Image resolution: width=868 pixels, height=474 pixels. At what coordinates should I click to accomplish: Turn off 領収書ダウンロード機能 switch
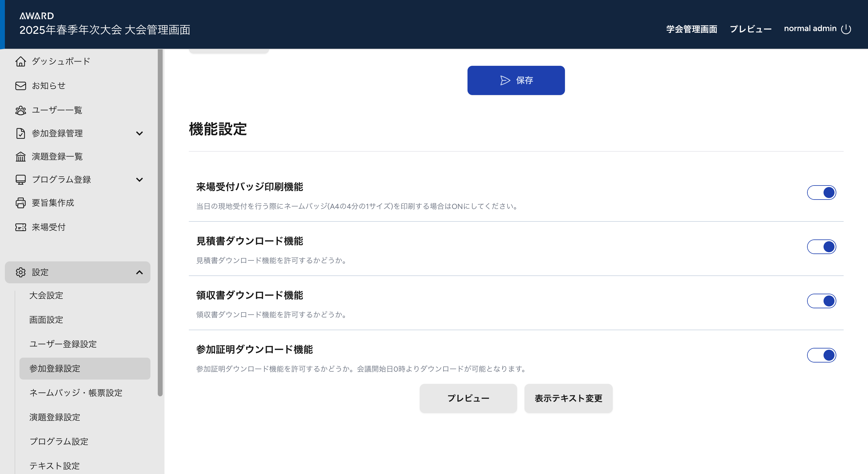click(821, 301)
